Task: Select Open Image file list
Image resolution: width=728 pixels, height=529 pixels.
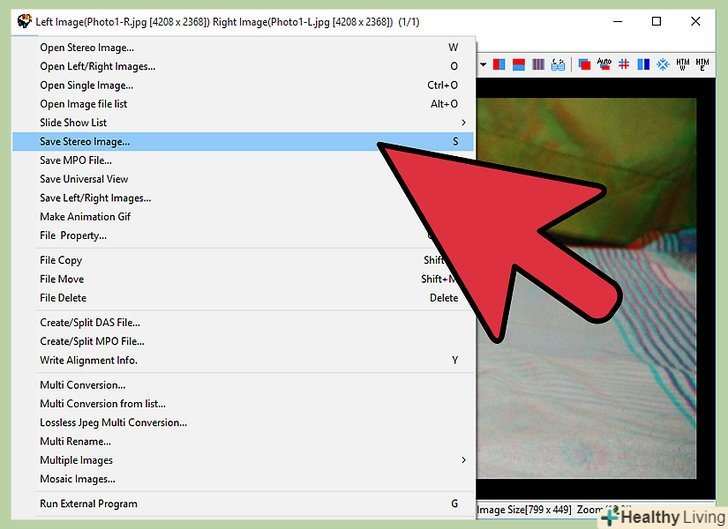Action: pyautogui.click(x=243, y=104)
